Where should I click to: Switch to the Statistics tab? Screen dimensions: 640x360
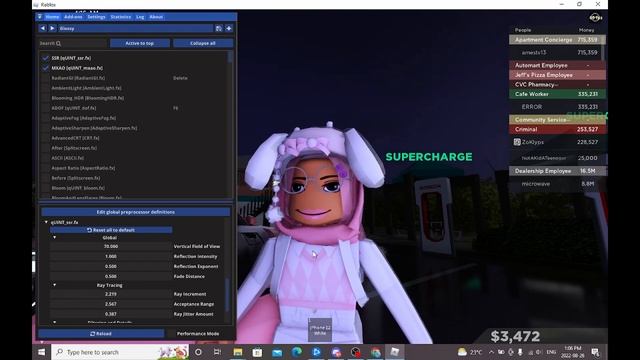coord(121,17)
